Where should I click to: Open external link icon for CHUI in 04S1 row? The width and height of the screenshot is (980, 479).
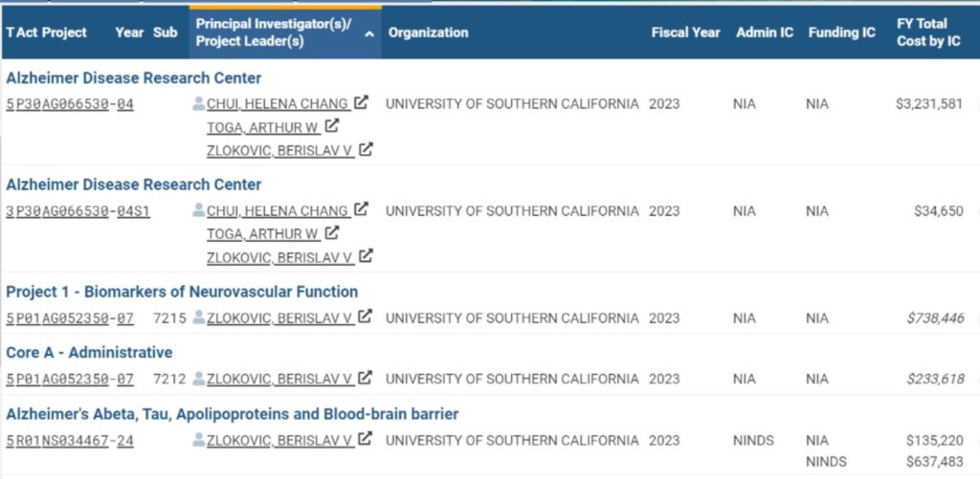point(361,209)
